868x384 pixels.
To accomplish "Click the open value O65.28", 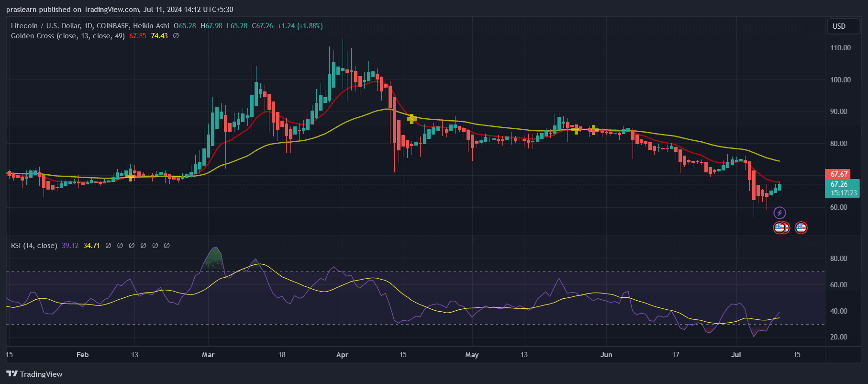I will [x=185, y=26].
